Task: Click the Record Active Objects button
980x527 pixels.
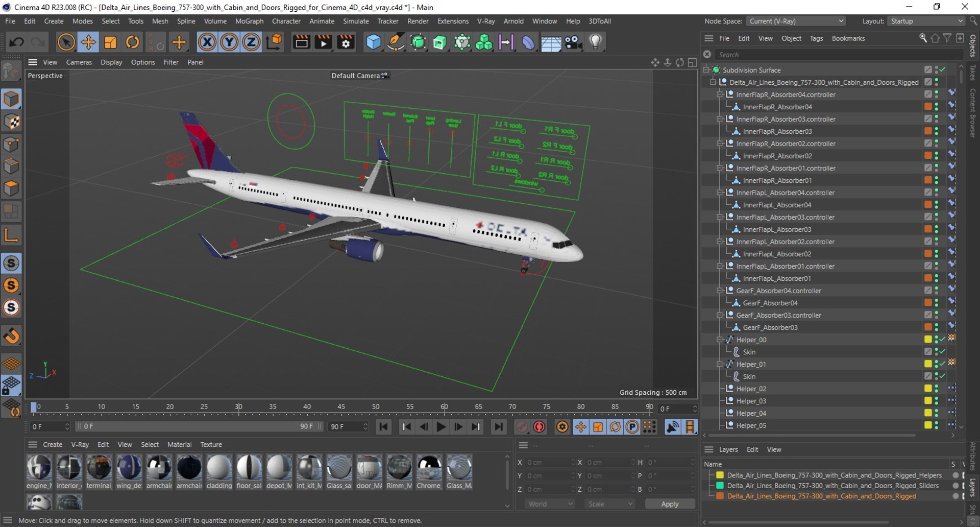Action: pos(522,426)
